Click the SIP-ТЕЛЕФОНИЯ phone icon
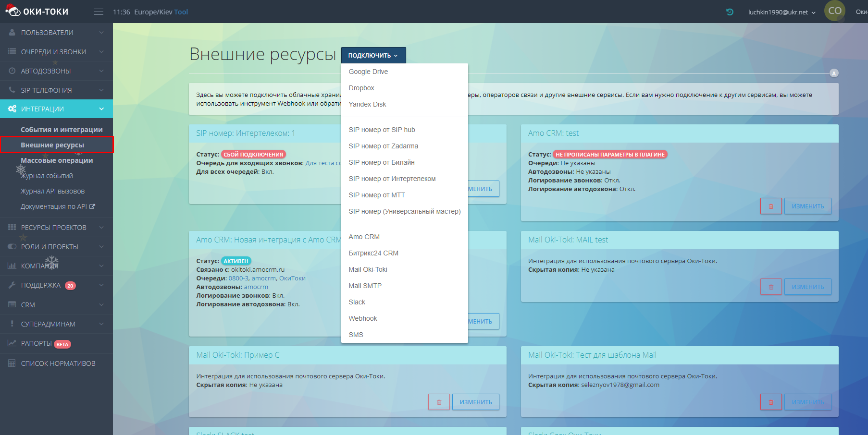Screen dimensions: 868x435 [12, 90]
